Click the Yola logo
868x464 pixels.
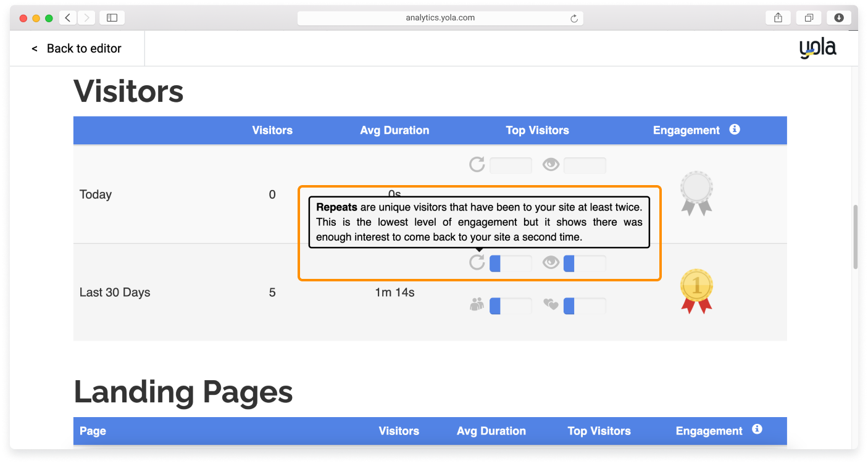click(817, 48)
